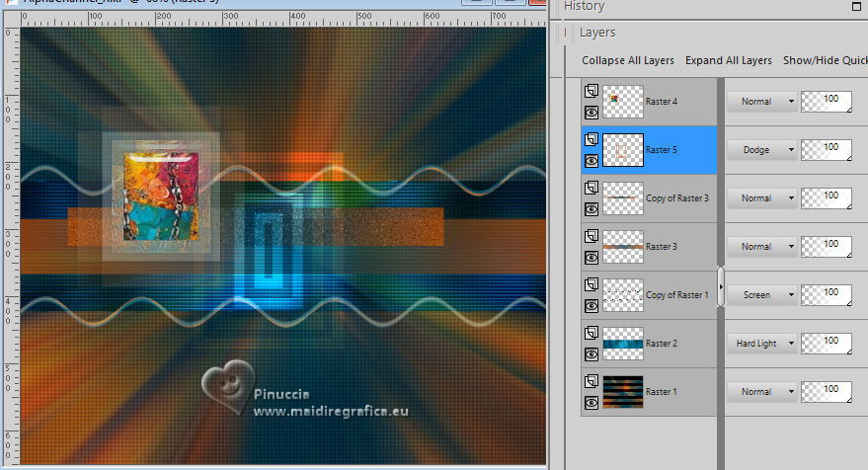Toggle Raster 3 layer visibility eye

coord(592,258)
